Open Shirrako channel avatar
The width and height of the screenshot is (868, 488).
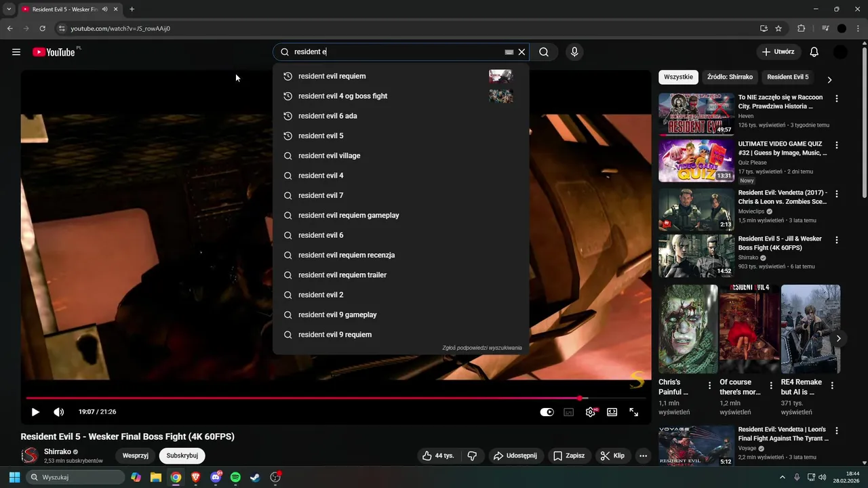pos(29,456)
